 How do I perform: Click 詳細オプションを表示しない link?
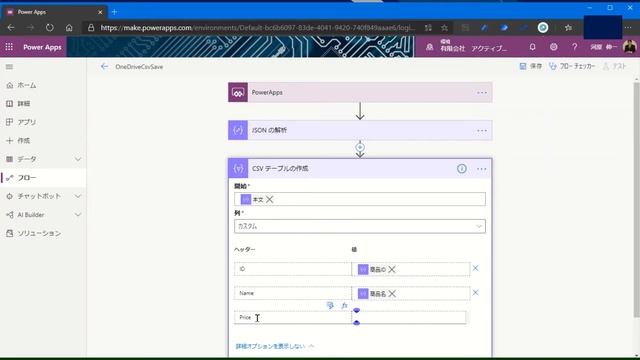(275, 346)
